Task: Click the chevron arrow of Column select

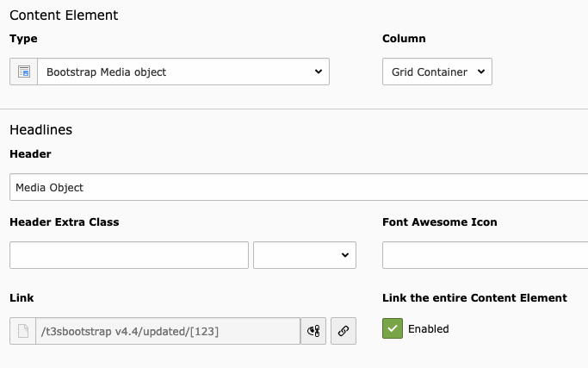Action: click(x=481, y=72)
